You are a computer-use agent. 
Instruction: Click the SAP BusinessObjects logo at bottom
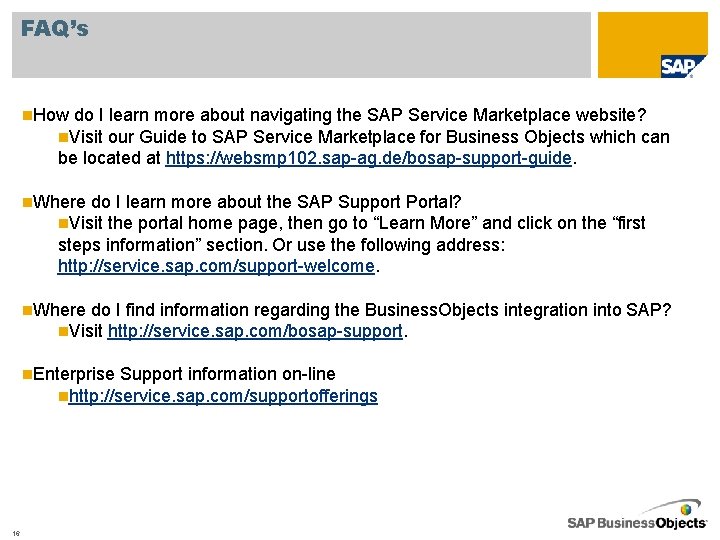tap(637, 514)
